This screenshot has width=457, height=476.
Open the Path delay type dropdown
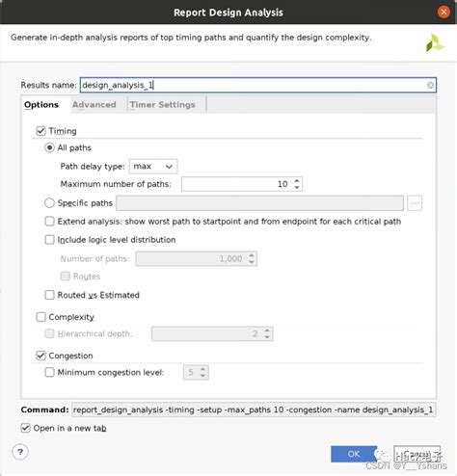click(153, 167)
